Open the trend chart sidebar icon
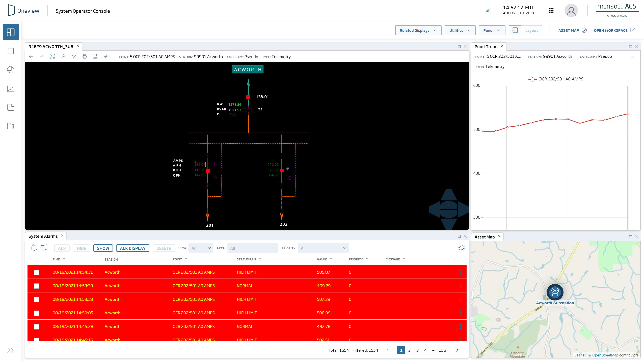The height and width of the screenshot is (362, 644). point(11,89)
